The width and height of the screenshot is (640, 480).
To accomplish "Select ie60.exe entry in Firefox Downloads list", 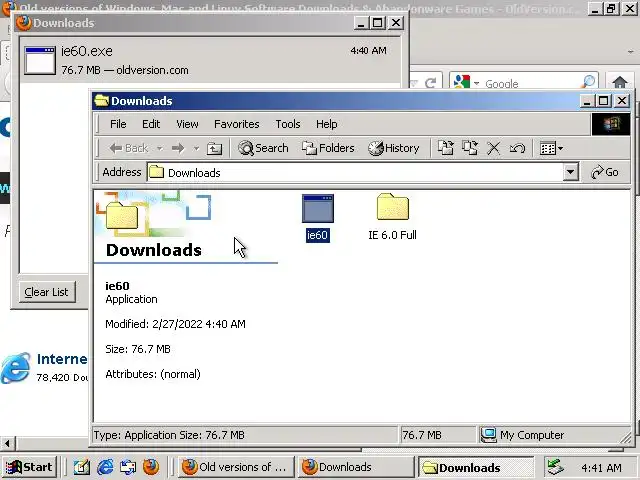I will [210, 60].
